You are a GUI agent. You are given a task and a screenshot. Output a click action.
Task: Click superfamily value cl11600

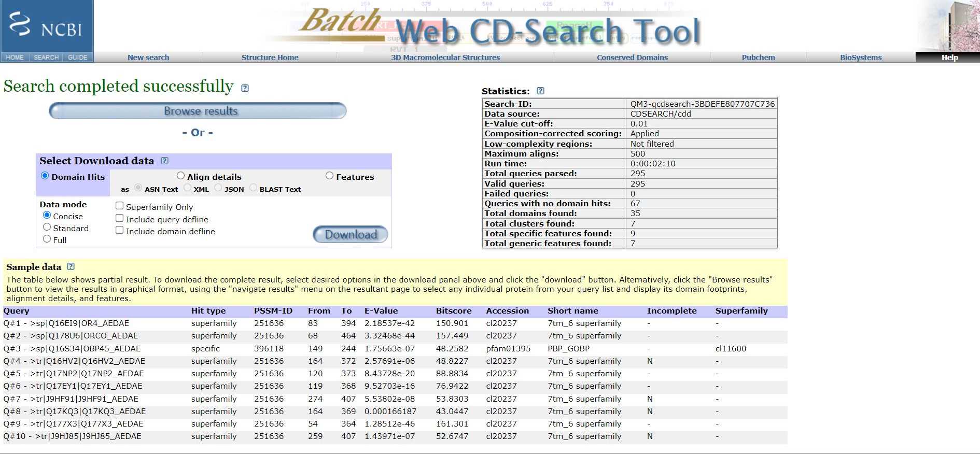(x=731, y=349)
